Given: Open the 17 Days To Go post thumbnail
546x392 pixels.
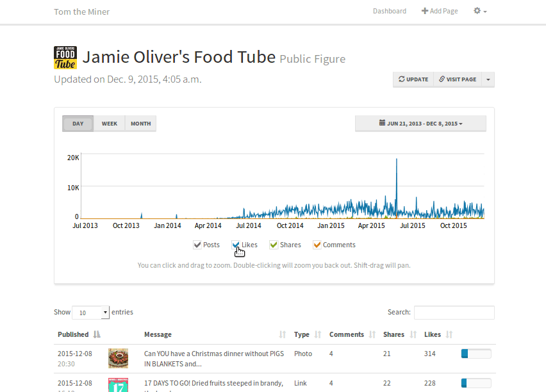Looking at the screenshot, I should [118, 385].
